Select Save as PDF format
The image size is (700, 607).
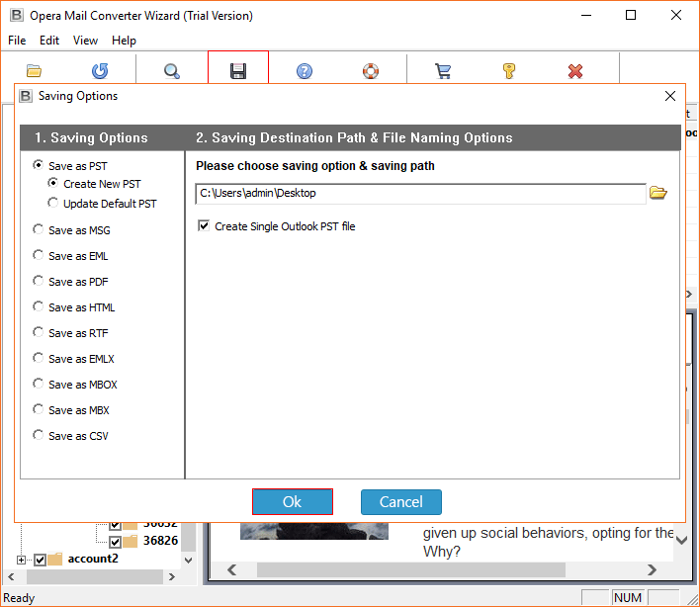point(39,281)
